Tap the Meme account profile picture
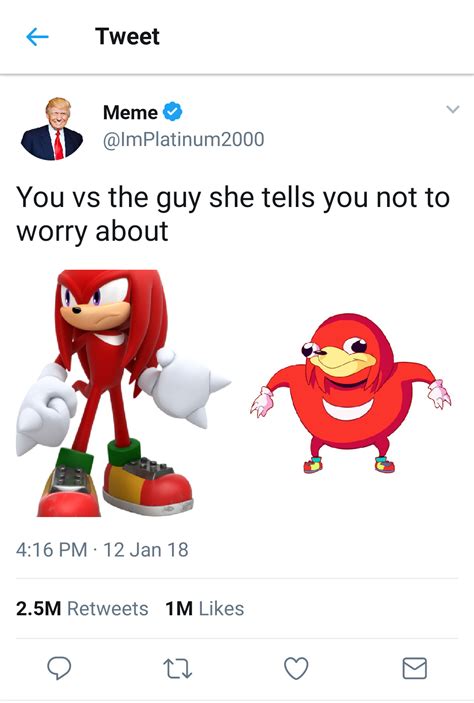Image resolution: width=474 pixels, height=703 pixels. [x=52, y=129]
